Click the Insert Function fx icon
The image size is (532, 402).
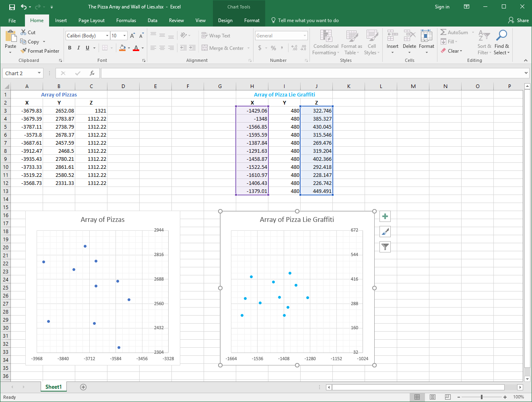click(x=92, y=73)
